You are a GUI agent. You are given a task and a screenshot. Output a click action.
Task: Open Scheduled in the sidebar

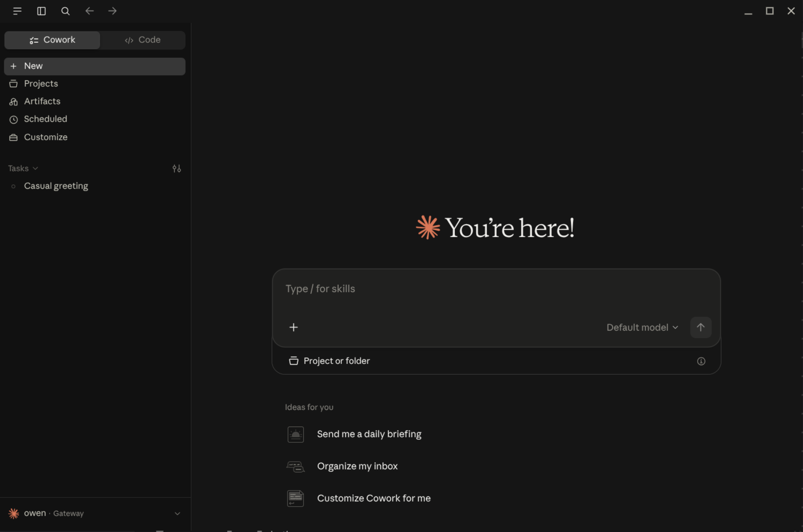(95, 119)
